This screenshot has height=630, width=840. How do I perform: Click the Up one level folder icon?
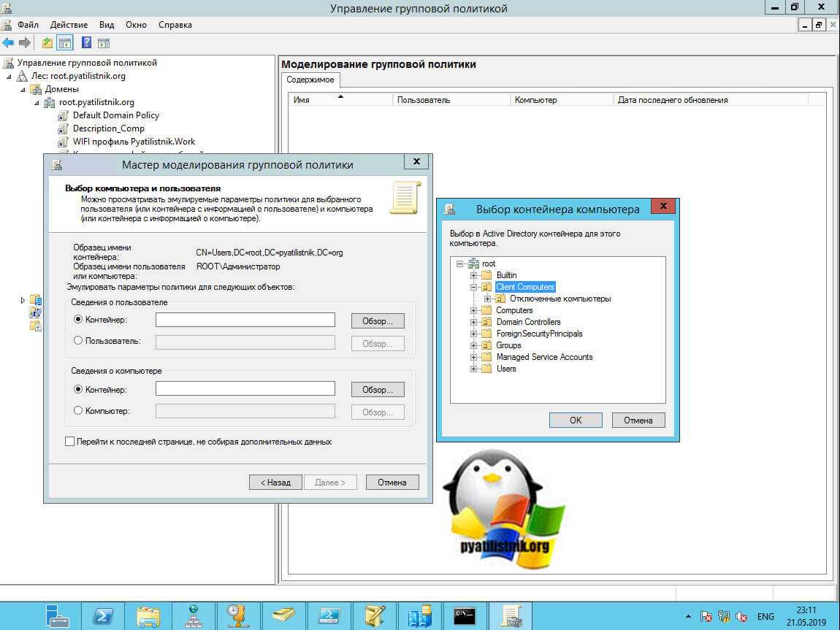(x=47, y=42)
